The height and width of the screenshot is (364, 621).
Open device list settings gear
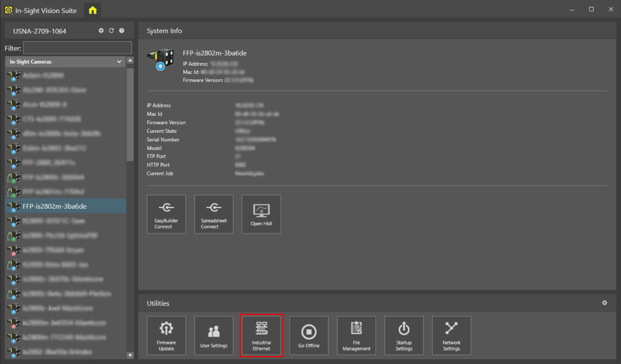pyautogui.click(x=101, y=31)
